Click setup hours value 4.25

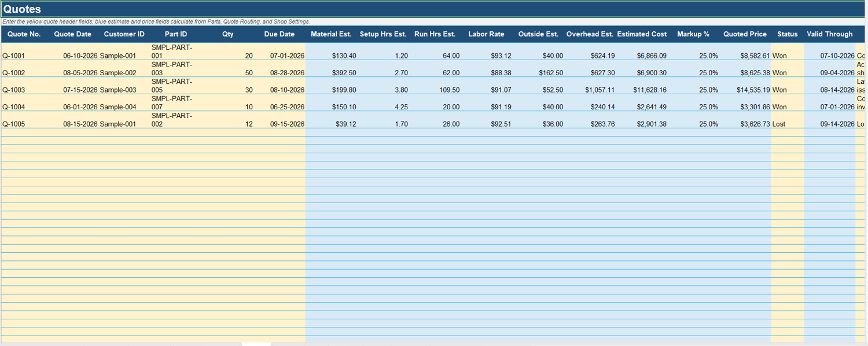(401, 107)
